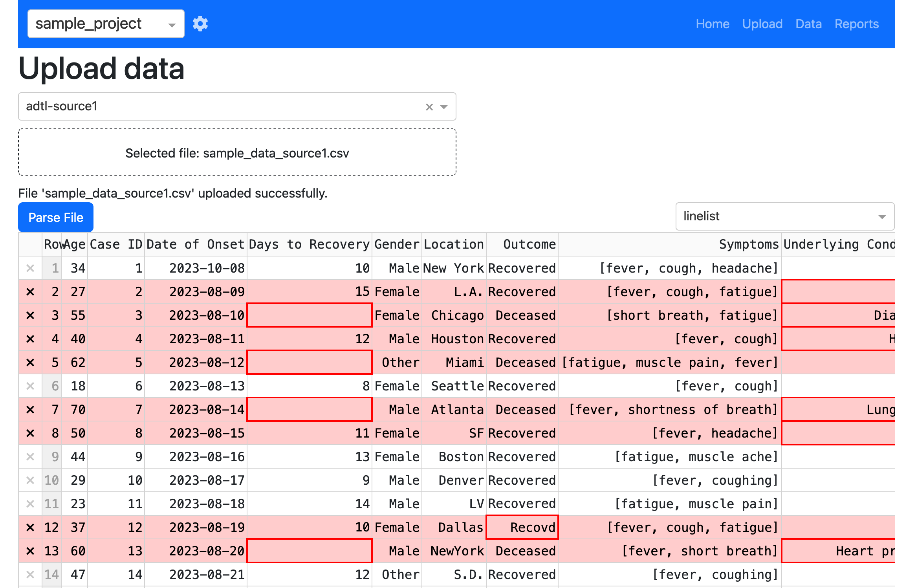Delete row 7 using the x icon
The width and height of the screenshot is (916, 588).
tap(30, 410)
